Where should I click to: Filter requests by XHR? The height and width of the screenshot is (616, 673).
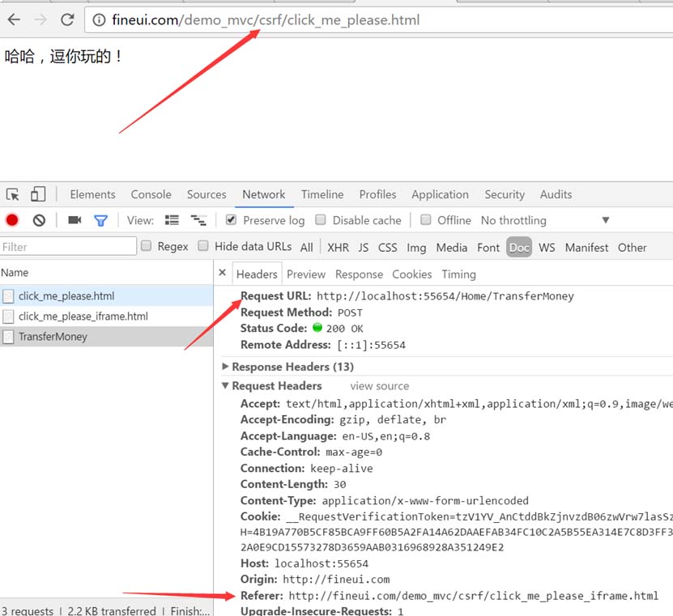click(338, 248)
